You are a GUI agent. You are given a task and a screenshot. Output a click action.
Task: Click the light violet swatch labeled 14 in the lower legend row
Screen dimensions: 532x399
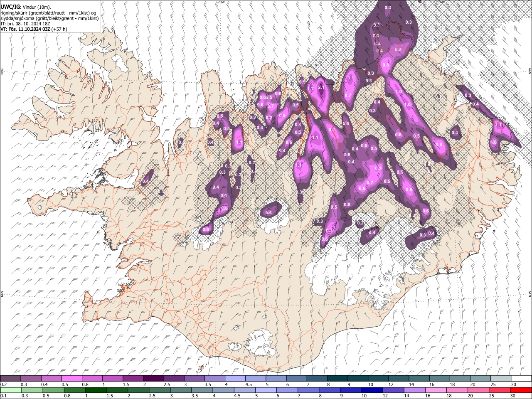pyautogui.click(x=414, y=390)
